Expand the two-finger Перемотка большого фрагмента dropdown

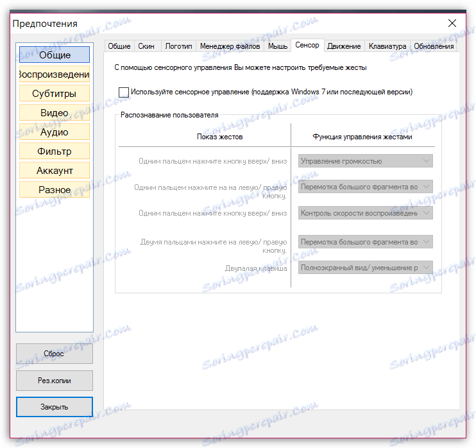(x=366, y=242)
